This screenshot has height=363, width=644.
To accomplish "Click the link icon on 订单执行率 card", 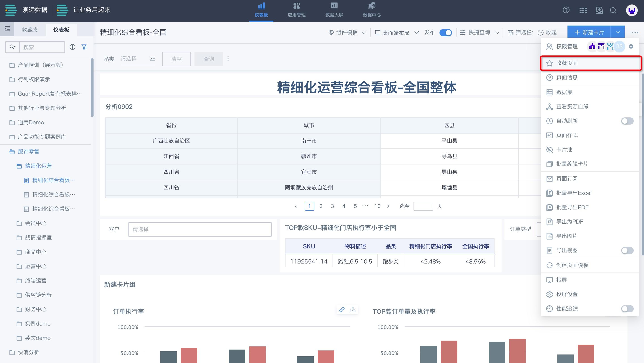I will pyautogui.click(x=342, y=309).
